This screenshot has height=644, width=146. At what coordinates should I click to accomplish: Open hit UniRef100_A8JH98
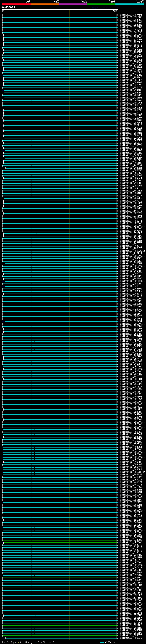pos(131,15)
